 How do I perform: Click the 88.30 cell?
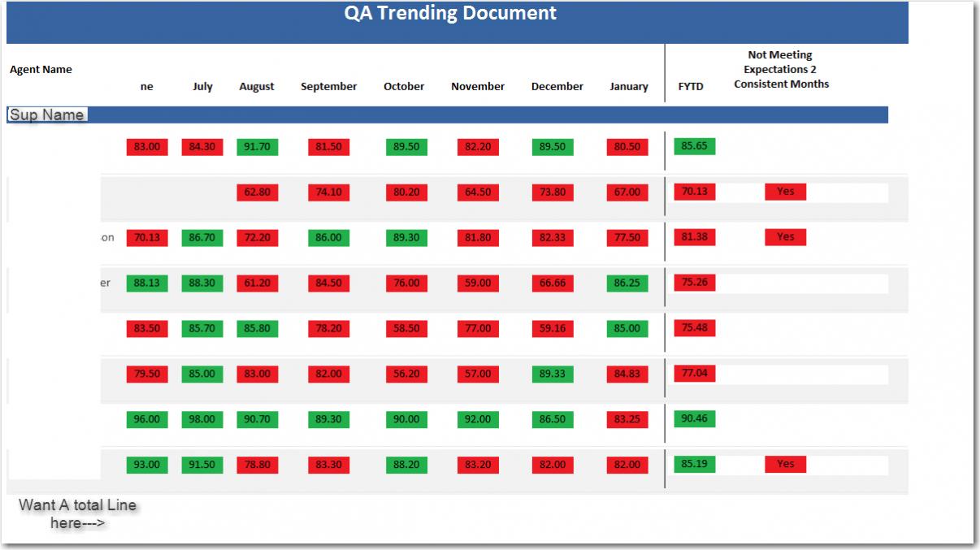(x=202, y=284)
